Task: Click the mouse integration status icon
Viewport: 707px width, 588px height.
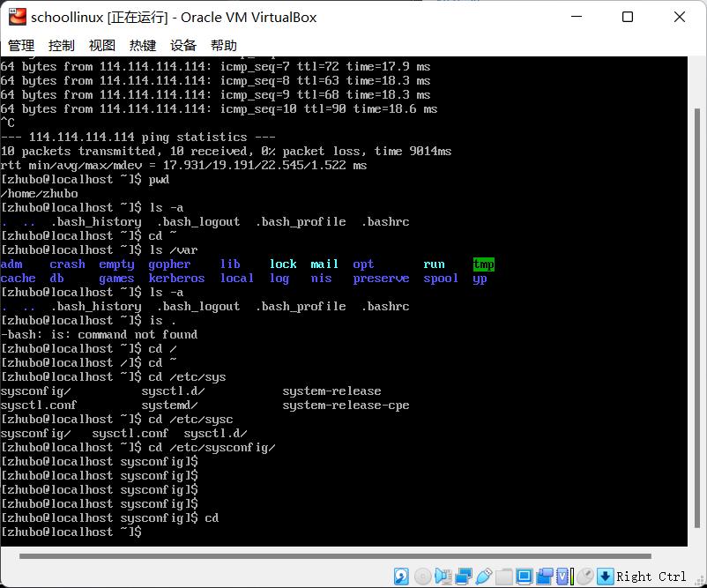Action: click(x=585, y=576)
